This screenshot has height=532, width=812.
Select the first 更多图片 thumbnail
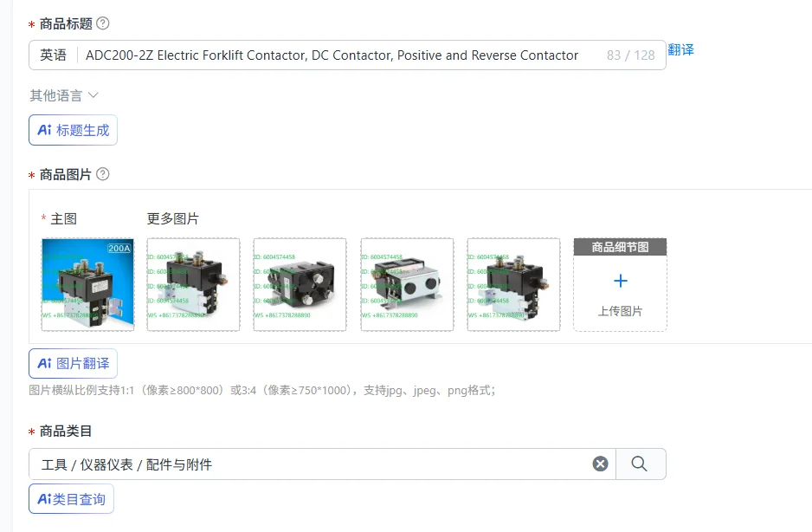coord(194,285)
